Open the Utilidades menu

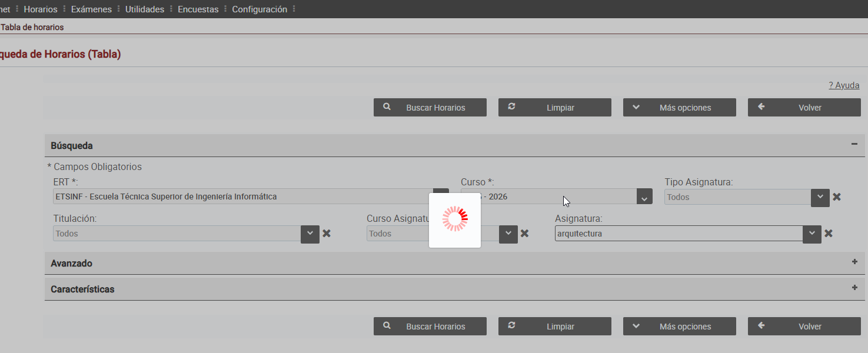[145, 9]
